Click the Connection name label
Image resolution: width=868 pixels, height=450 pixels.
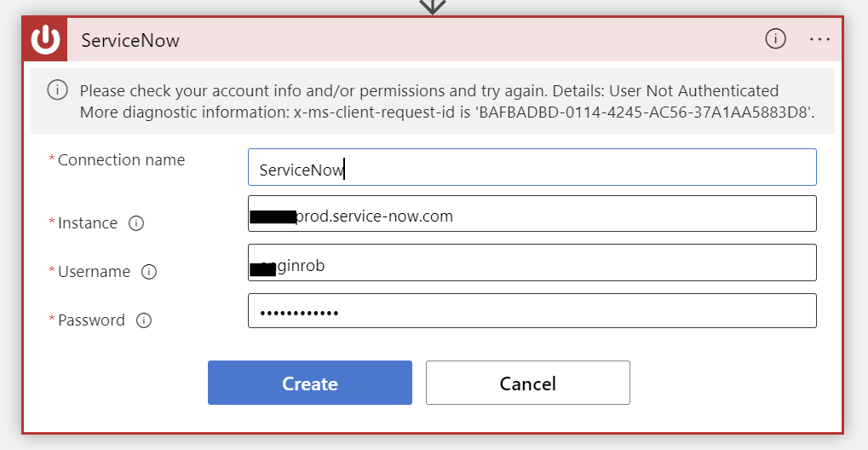(121, 160)
